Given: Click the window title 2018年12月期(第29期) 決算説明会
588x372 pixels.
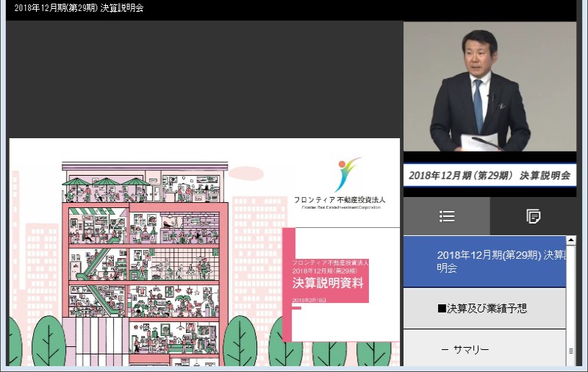Looking at the screenshot, I should tap(79, 9).
